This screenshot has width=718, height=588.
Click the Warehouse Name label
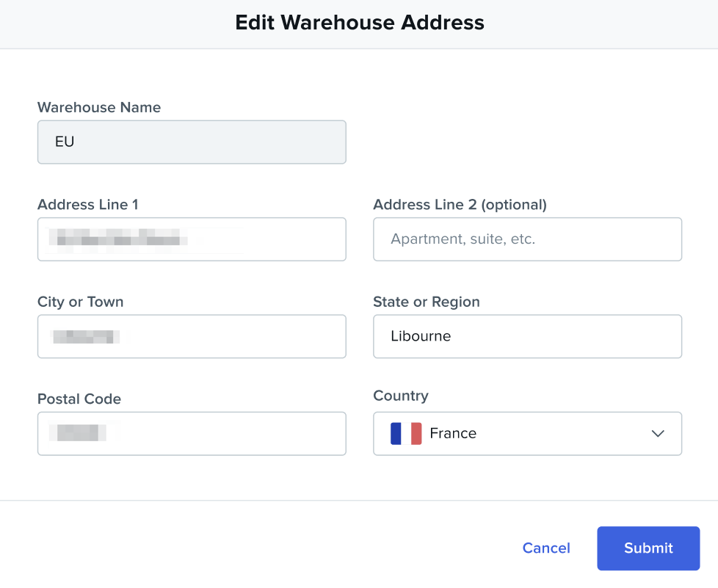click(99, 107)
